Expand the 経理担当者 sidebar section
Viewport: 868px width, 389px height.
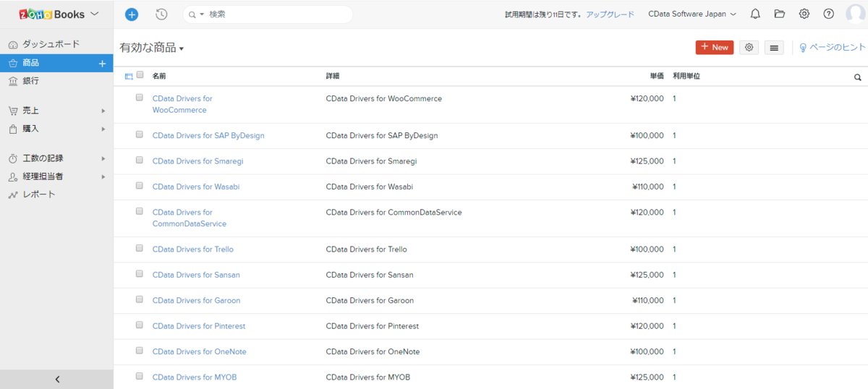[x=103, y=176]
